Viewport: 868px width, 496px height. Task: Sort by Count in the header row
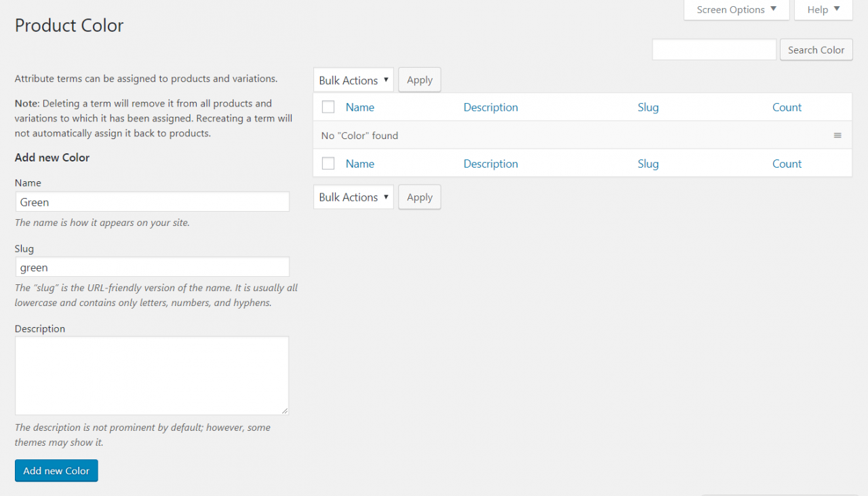click(x=787, y=107)
